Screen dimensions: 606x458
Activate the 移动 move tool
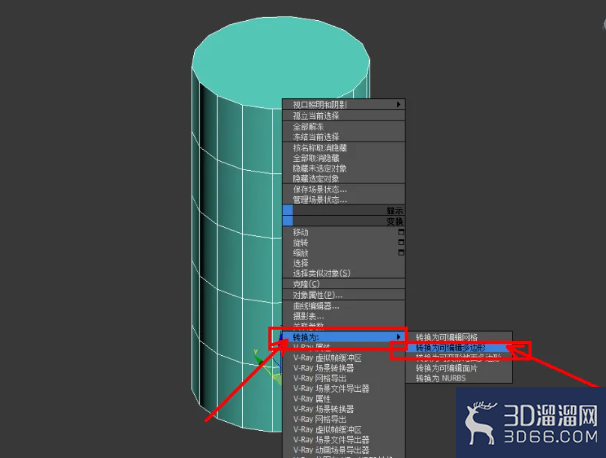pos(301,232)
